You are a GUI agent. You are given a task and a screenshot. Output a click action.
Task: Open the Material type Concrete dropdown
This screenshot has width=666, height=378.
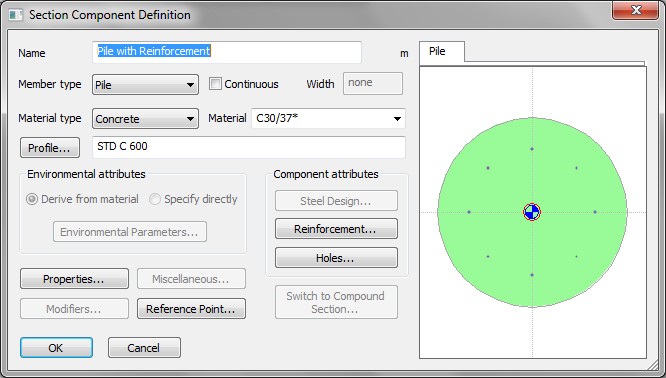tap(145, 118)
